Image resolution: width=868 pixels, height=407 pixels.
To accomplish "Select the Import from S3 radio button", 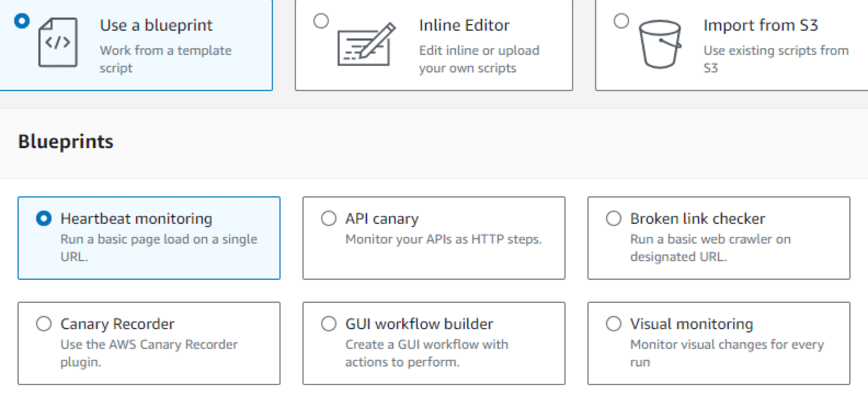I will 621,21.
